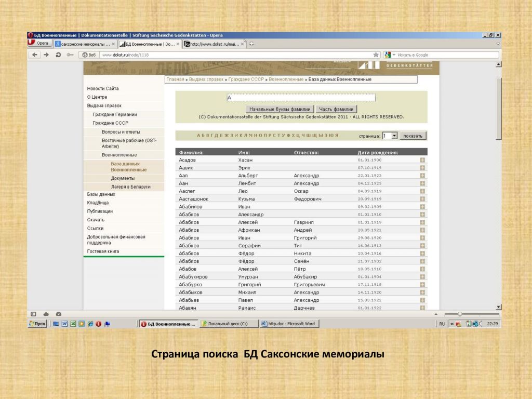Click the page vertical scrollbar thumb
The width and height of the screenshot is (532, 399).
pos(498,109)
